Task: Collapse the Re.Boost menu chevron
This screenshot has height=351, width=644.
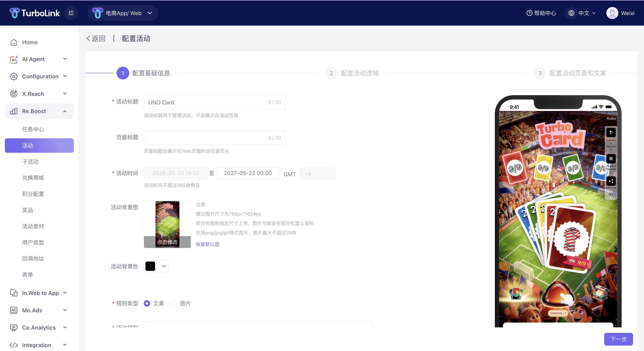Action: [65, 111]
